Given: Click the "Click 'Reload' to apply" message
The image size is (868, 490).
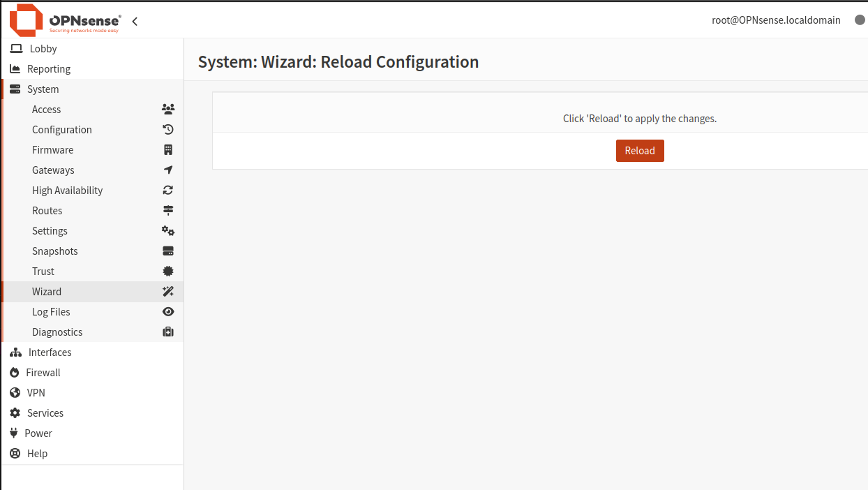Looking at the screenshot, I should point(640,119).
